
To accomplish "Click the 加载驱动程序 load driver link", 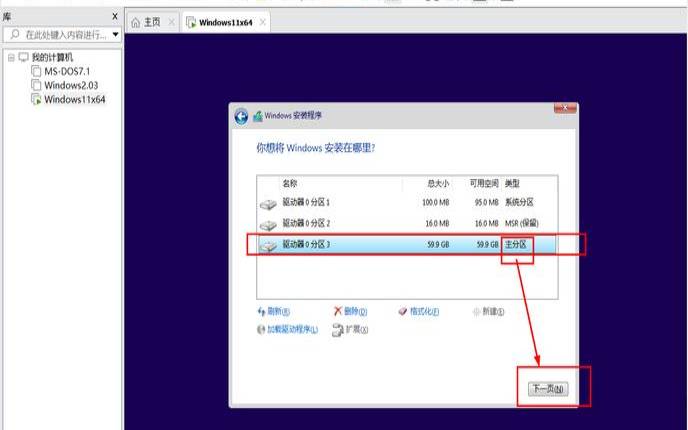I will (287, 330).
